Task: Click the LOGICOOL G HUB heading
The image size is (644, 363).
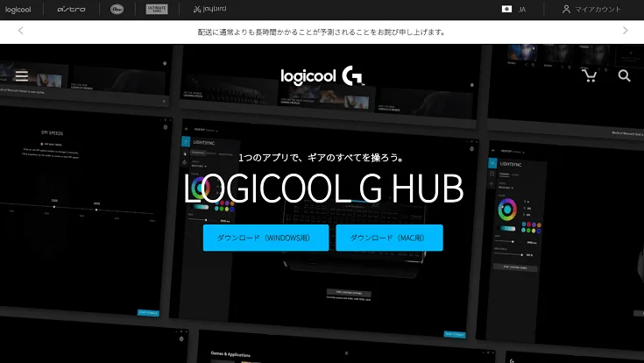Action: pyautogui.click(x=323, y=189)
